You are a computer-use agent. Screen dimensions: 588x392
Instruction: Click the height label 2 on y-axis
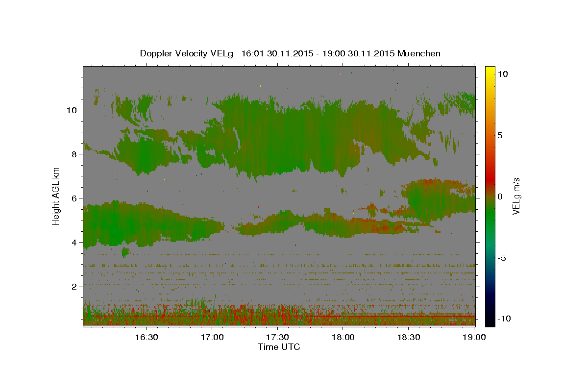point(73,286)
